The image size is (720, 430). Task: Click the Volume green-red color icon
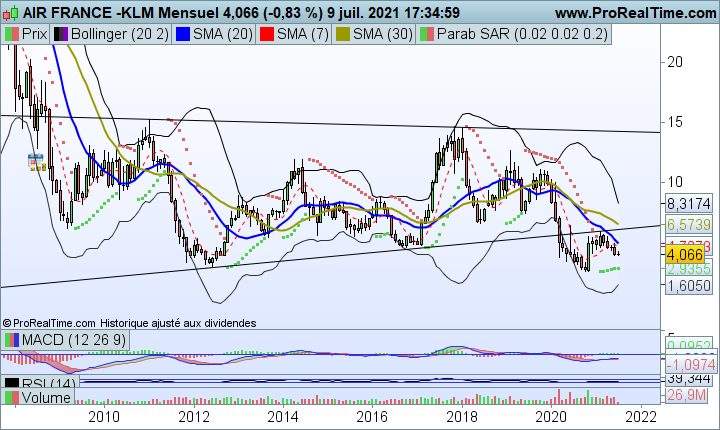click(x=12, y=397)
